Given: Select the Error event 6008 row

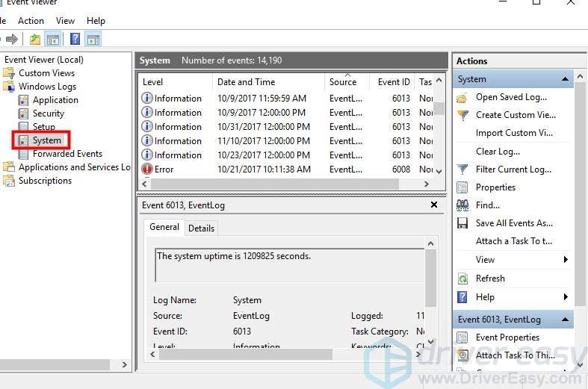Looking at the screenshot, I should (287, 169).
